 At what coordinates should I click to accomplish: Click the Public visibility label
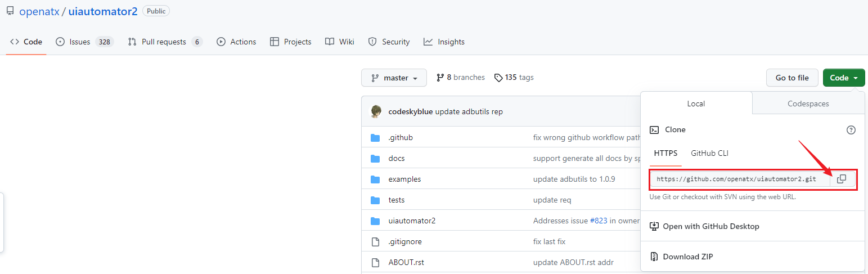click(156, 11)
